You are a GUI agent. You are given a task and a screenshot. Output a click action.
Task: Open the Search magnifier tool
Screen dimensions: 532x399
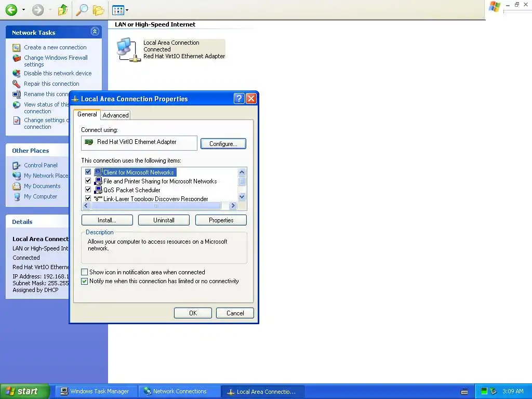click(x=82, y=10)
